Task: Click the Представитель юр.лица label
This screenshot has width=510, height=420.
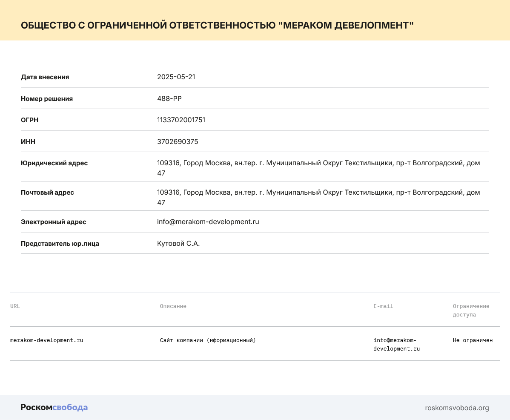Action: 60,243
